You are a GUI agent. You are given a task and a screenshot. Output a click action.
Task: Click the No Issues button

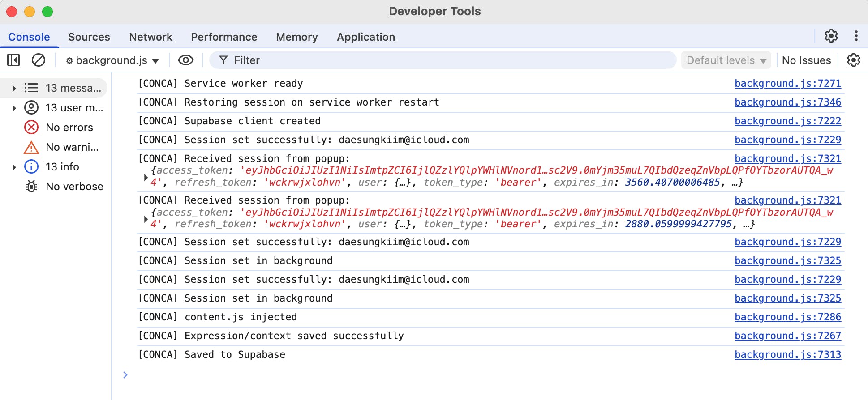806,60
